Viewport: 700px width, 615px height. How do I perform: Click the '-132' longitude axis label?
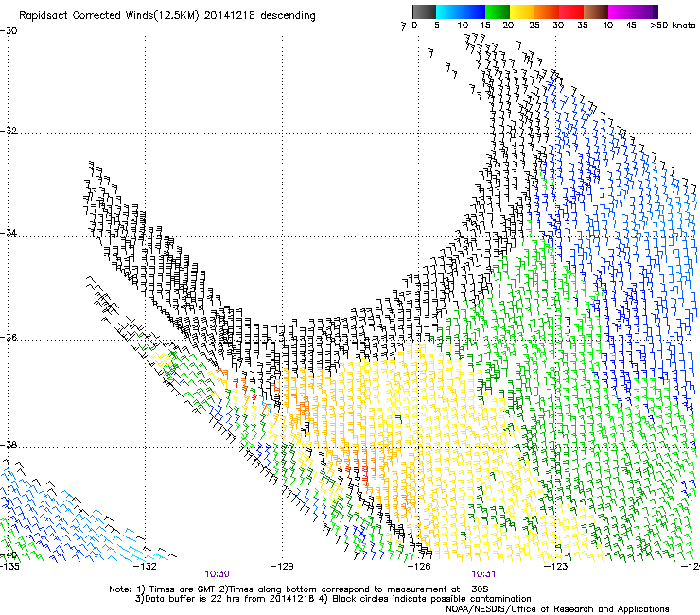pos(145,567)
